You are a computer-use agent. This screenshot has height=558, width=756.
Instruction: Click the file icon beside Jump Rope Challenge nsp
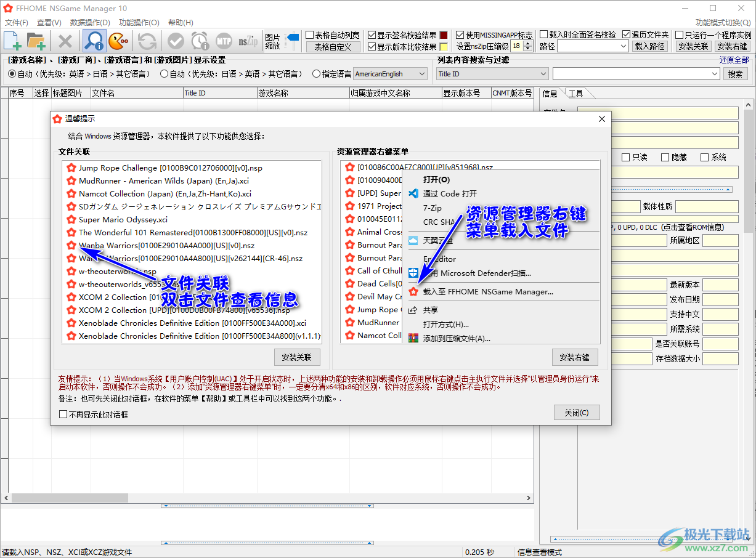pos(71,168)
